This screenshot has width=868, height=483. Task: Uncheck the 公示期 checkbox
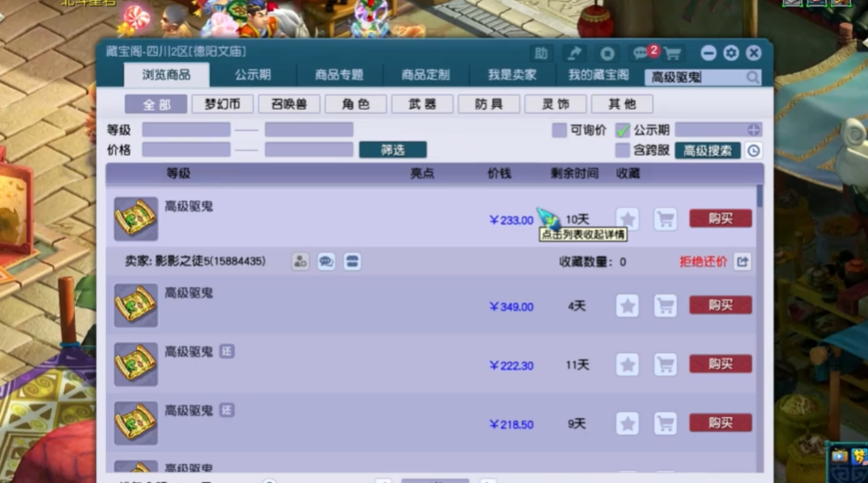[x=623, y=130]
